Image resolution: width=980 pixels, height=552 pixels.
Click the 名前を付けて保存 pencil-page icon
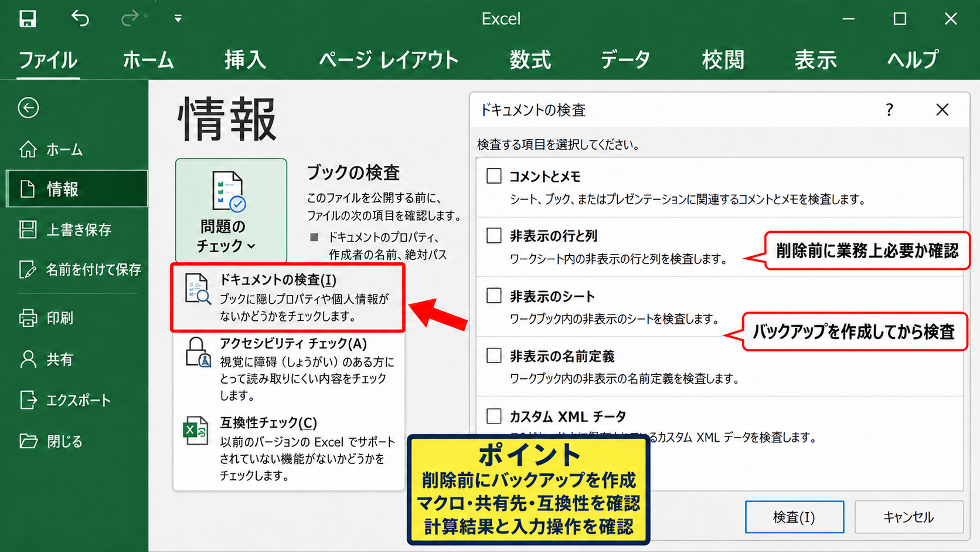point(28,269)
